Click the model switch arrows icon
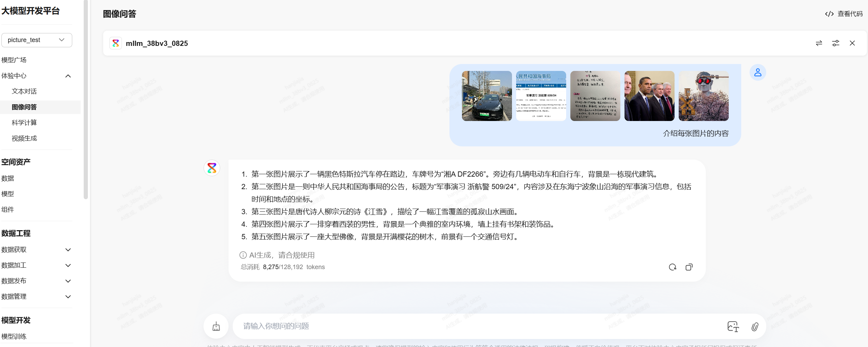Screen dimensions: 868x347 click(819, 43)
